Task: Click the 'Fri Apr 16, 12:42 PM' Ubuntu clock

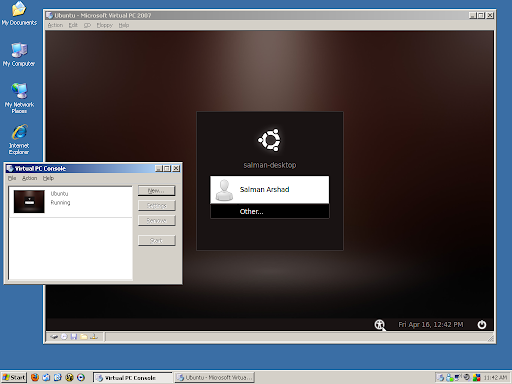Action: [431, 324]
